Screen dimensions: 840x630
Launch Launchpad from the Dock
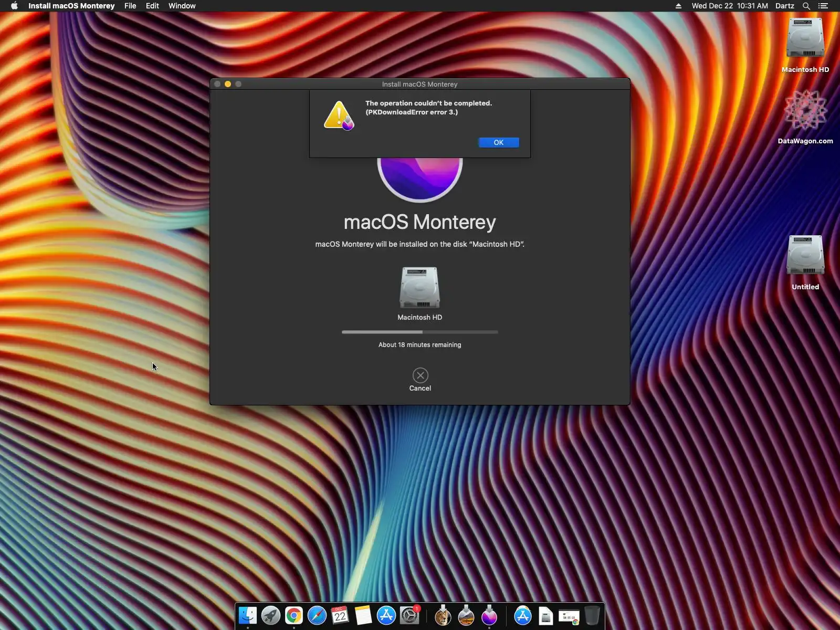click(x=271, y=615)
